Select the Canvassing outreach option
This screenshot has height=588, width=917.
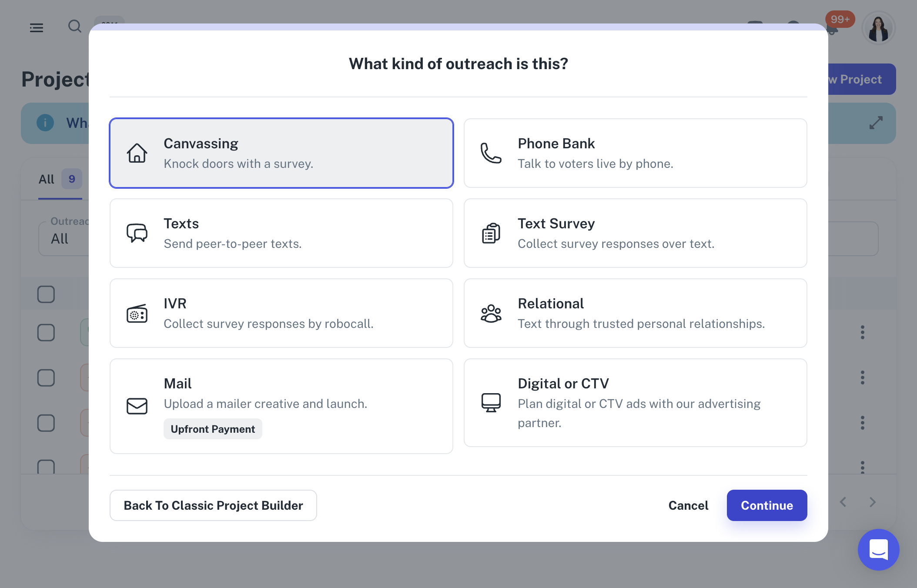(x=281, y=153)
